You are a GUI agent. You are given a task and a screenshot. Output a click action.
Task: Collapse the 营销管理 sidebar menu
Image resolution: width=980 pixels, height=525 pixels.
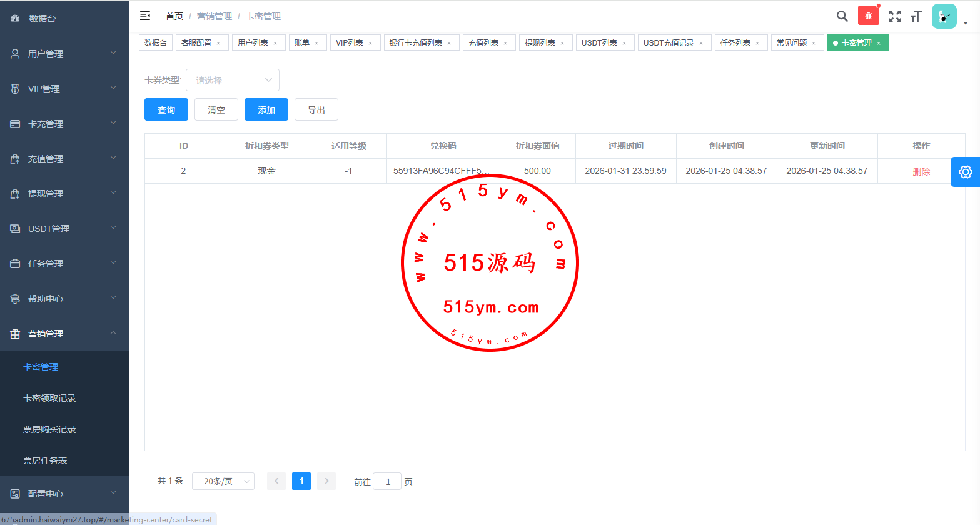(x=64, y=334)
